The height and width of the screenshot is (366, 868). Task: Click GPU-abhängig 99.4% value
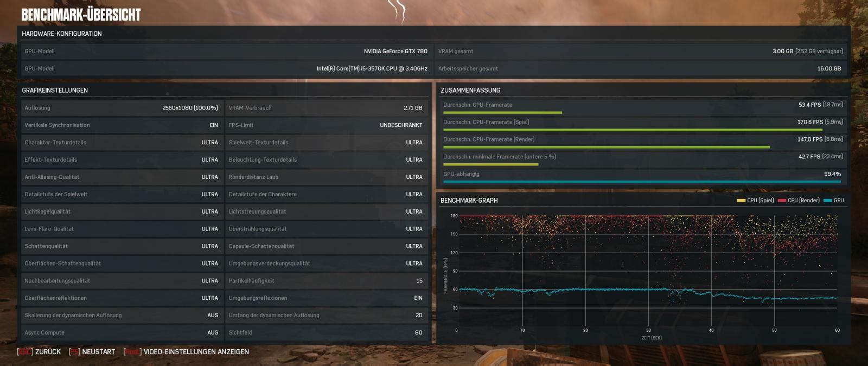pos(832,174)
